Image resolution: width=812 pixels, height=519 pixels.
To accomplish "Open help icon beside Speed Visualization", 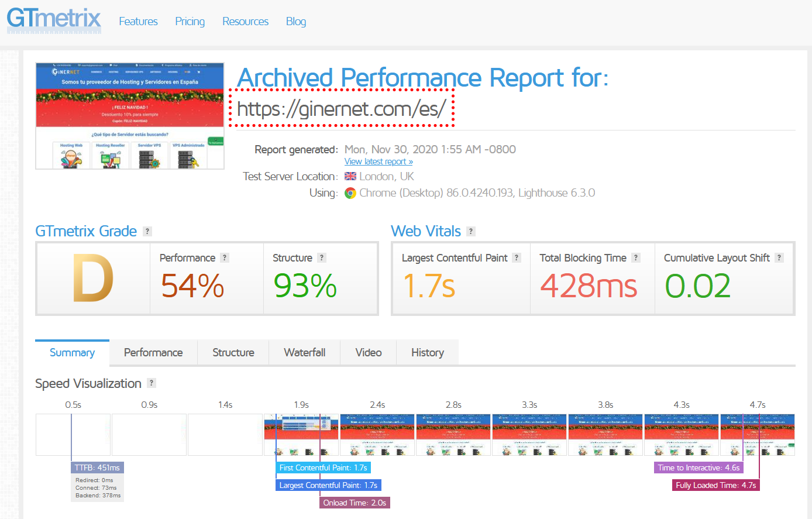I will (152, 383).
